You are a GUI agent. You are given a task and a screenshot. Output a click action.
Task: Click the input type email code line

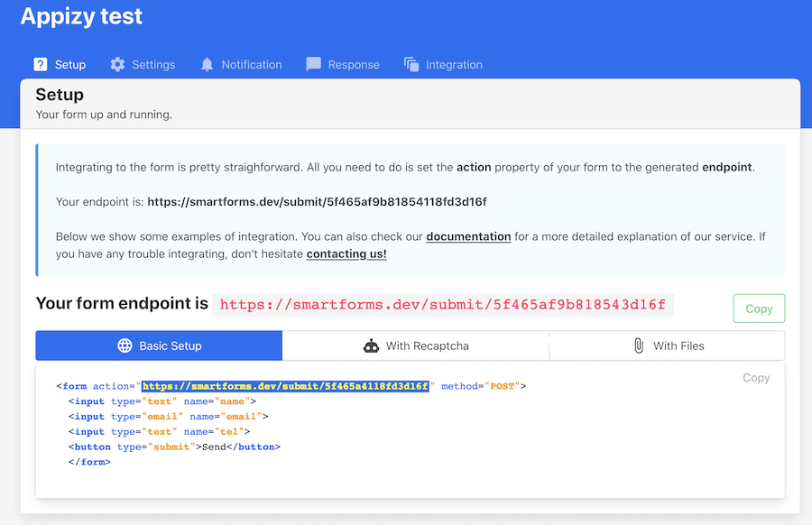(x=169, y=416)
